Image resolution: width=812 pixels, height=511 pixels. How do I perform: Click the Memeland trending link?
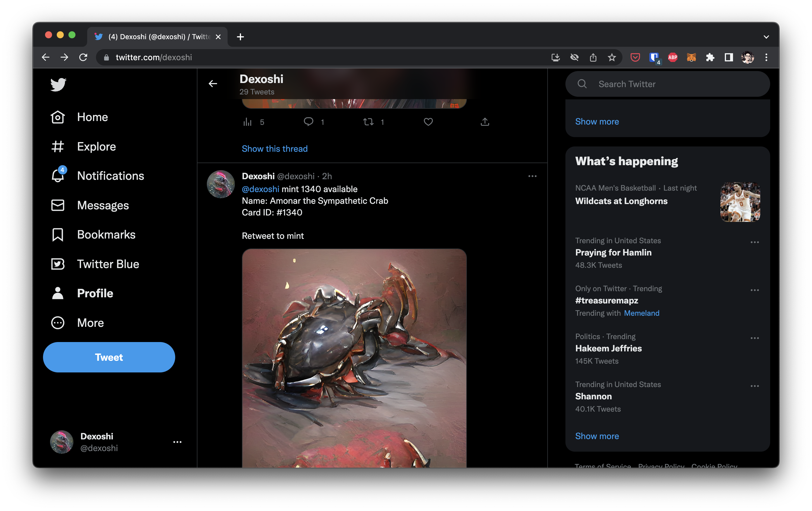(x=641, y=313)
